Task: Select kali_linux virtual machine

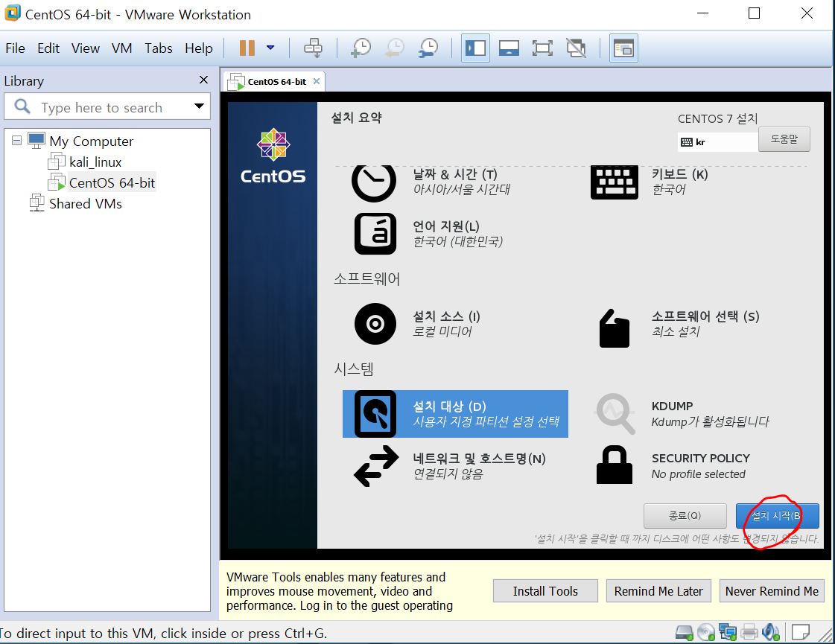Action: [95, 162]
